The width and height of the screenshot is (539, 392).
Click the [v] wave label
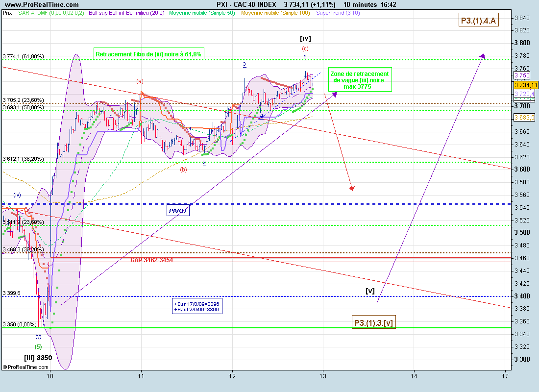[x=370, y=291]
